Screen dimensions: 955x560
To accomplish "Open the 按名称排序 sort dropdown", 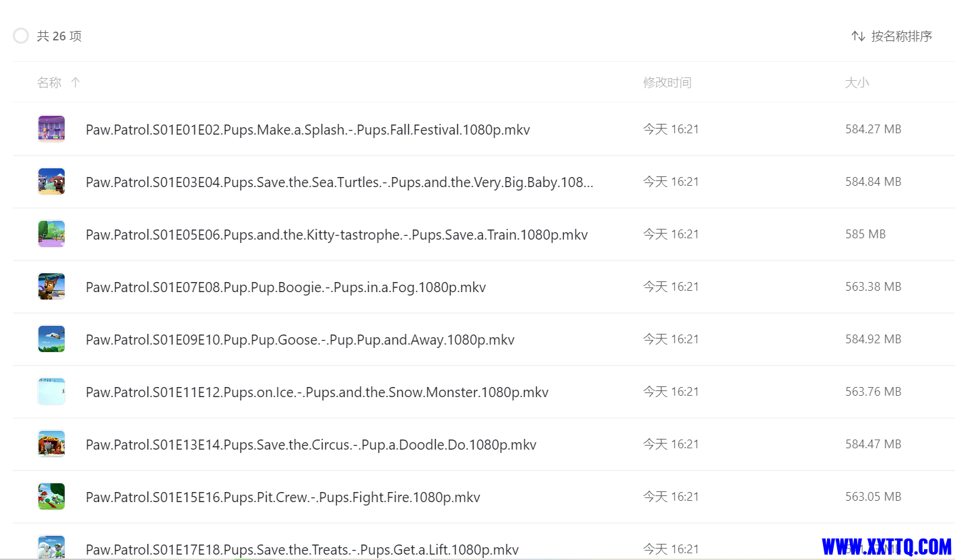I will click(x=892, y=36).
